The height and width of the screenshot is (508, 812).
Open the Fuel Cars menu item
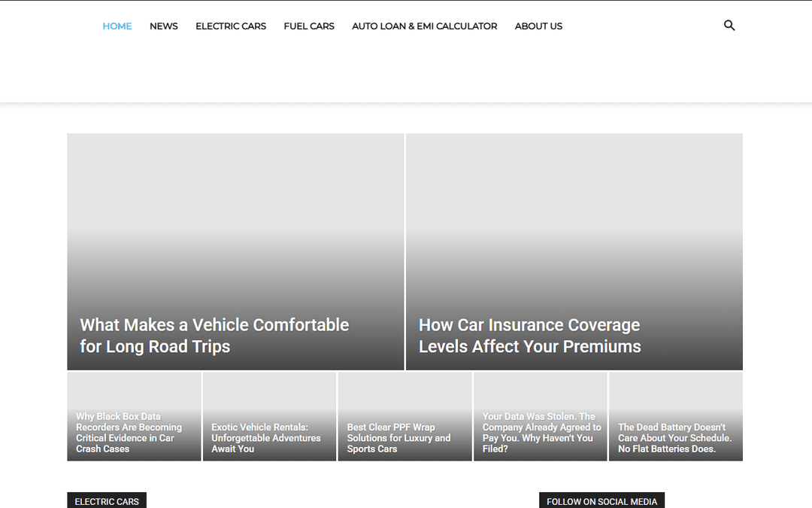pos(309,26)
